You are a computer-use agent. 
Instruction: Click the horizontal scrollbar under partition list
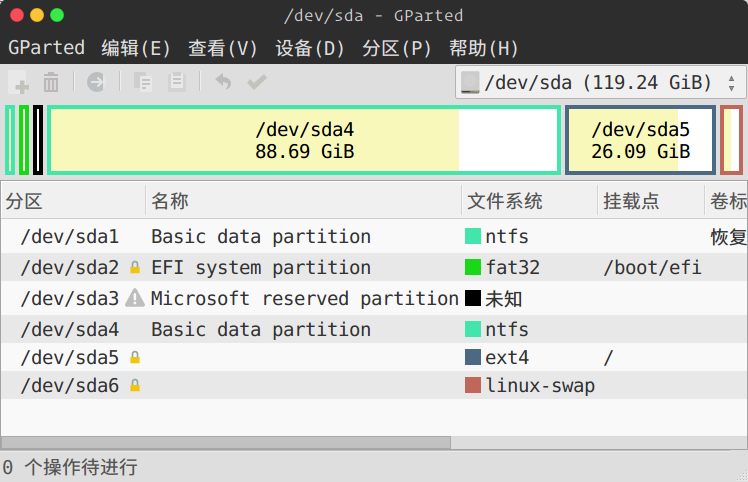[226, 442]
